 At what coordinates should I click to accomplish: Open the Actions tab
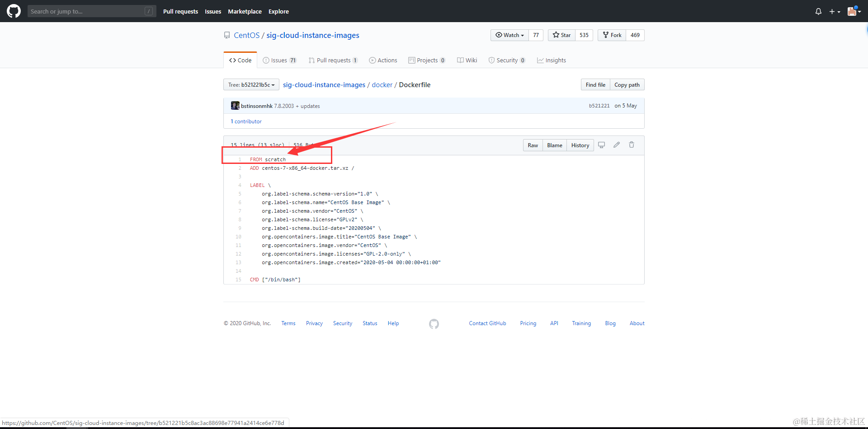[383, 60]
